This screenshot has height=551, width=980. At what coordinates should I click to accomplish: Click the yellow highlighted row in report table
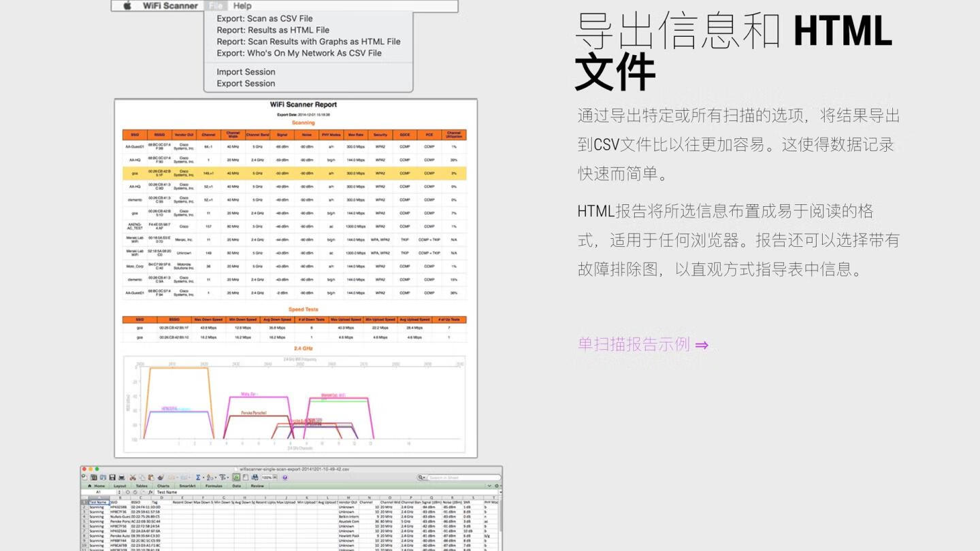point(295,173)
